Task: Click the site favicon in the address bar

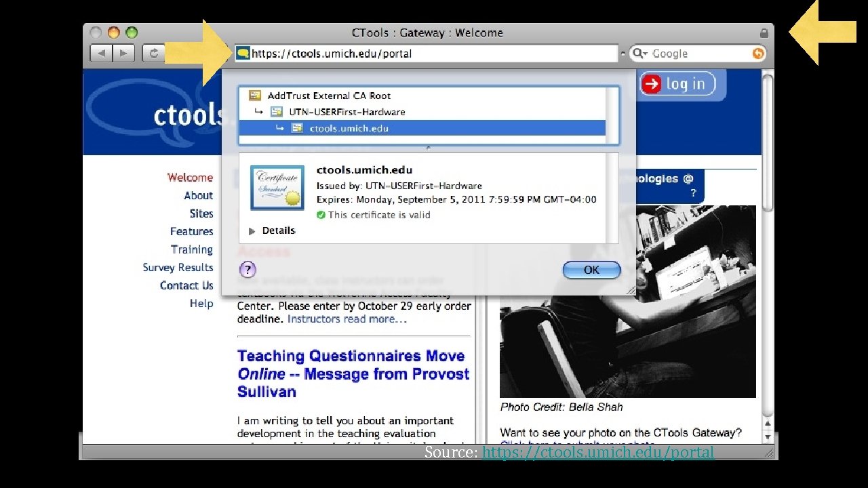Action: pyautogui.click(x=243, y=53)
